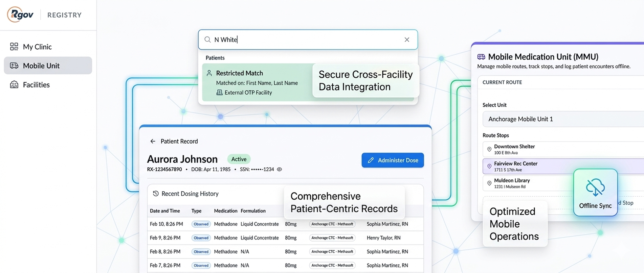The image size is (644, 273).
Task: Click the Feb 10, 8:26 PM date cell
Action: point(166,224)
